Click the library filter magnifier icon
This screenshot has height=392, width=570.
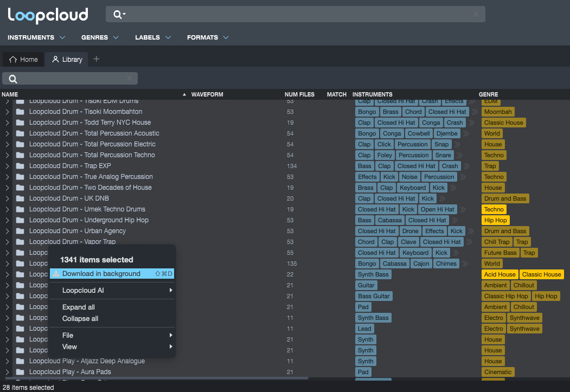12,79
